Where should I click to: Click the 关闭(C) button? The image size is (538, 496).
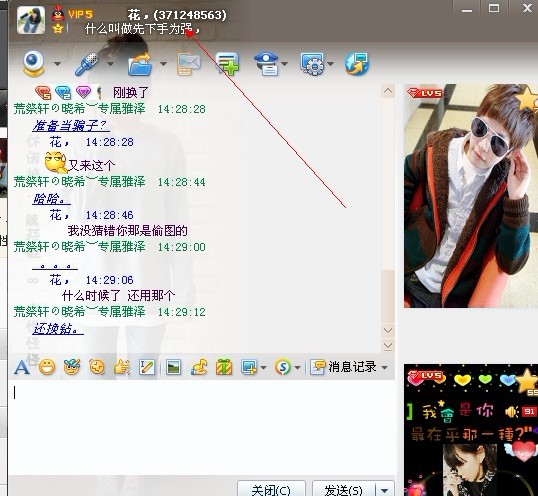point(271,488)
